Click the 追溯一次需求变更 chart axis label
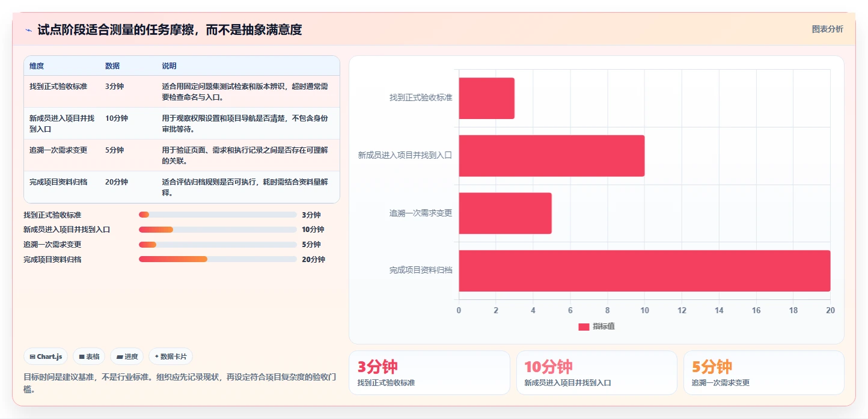 [x=421, y=213]
